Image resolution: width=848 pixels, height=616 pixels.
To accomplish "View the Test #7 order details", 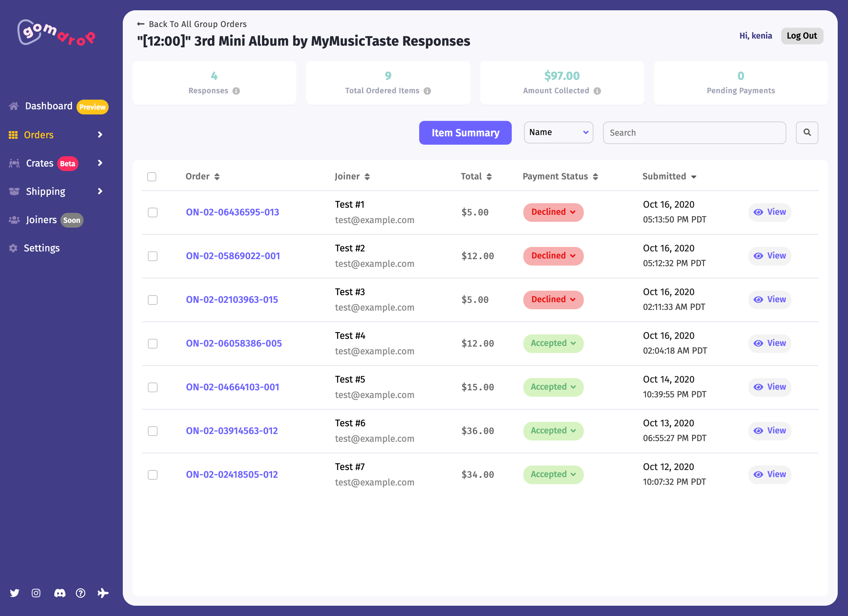I will pyautogui.click(x=770, y=475).
